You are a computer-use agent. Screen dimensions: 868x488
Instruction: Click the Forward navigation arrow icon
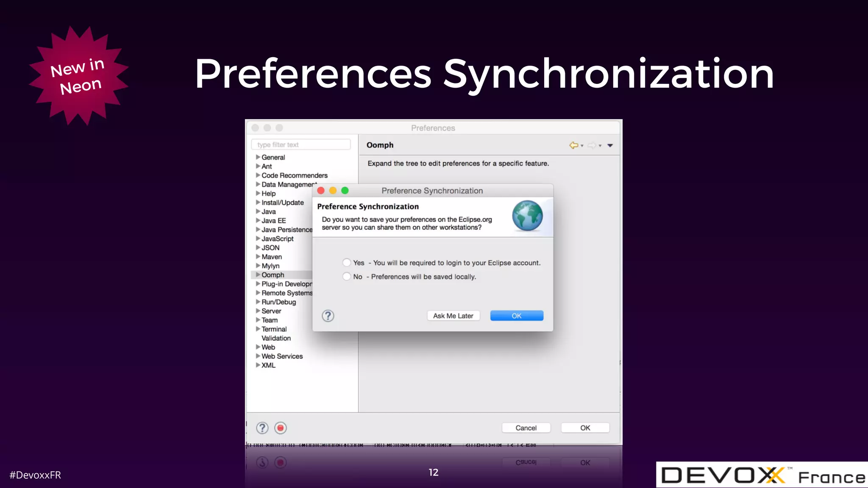(592, 145)
